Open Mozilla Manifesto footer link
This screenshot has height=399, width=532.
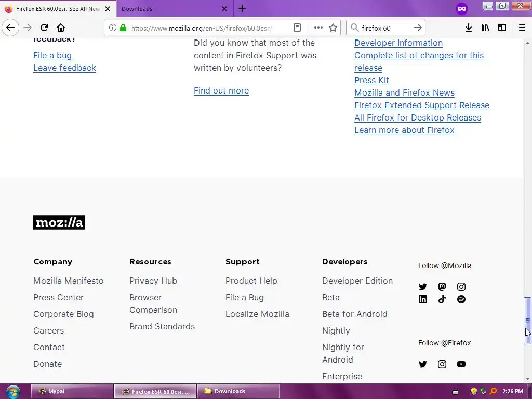pos(68,281)
